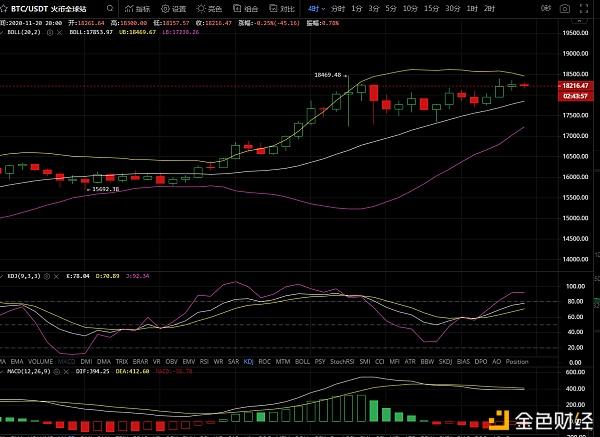
Task: Open the 对比 compare tool
Action: [282, 8]
